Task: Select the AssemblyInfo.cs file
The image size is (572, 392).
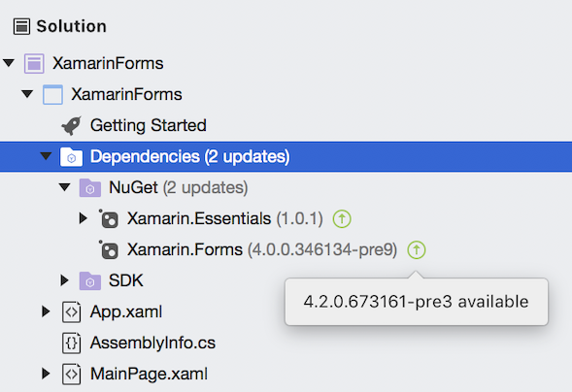Action: coord(152,343)
